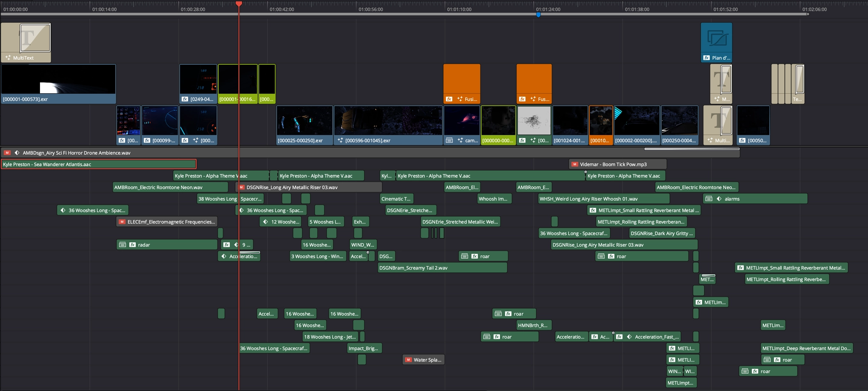Select the [000596-001045].exr video clip
Image resolution: width=868 pixels, height=391 pixels.
point(388,125)
